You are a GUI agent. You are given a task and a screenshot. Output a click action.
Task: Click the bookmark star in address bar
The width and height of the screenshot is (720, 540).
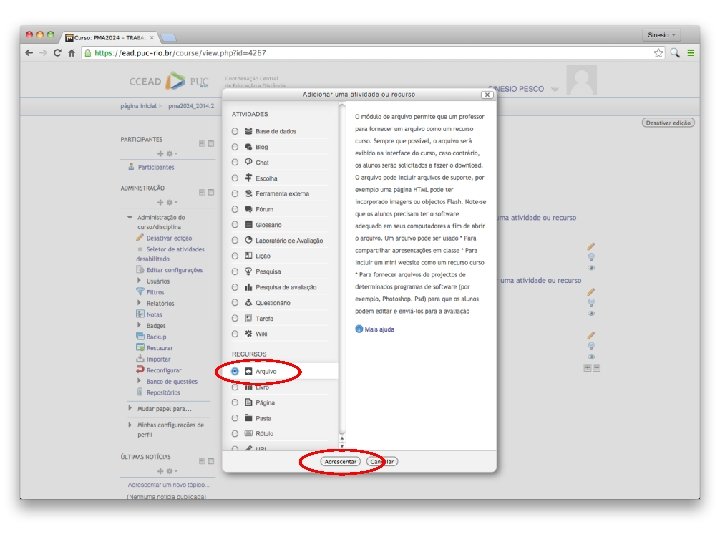tap(658, 53)
